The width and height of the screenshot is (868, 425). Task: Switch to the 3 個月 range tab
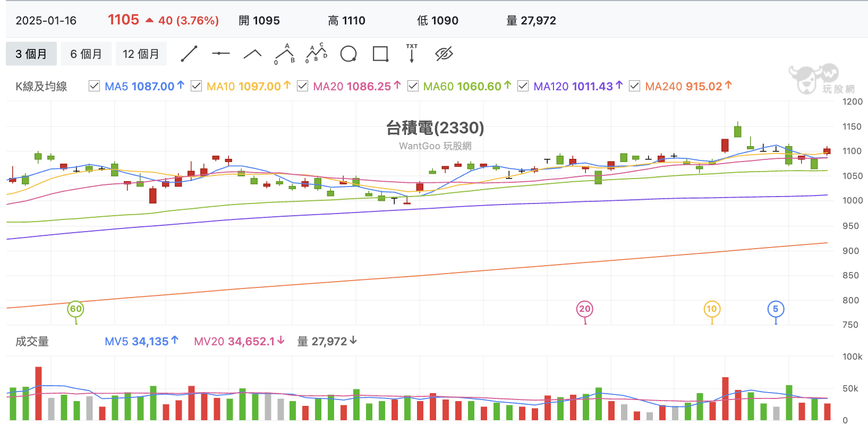(31, 54)
